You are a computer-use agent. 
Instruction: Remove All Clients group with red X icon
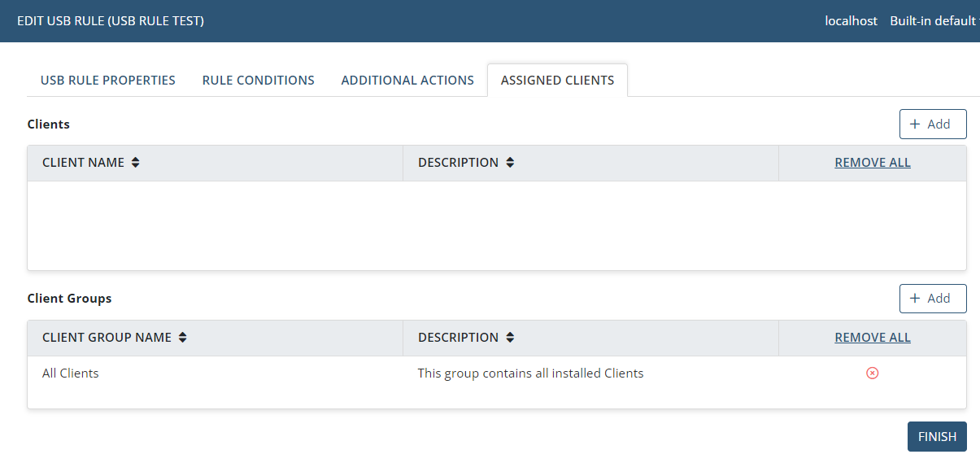[872, 373]
